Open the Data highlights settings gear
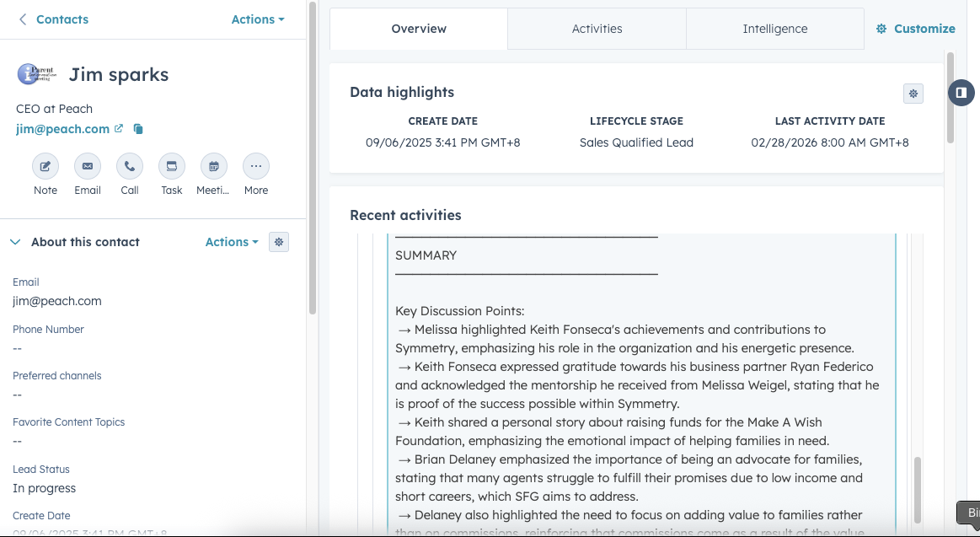The image size is (980, 537). [913, 94]
